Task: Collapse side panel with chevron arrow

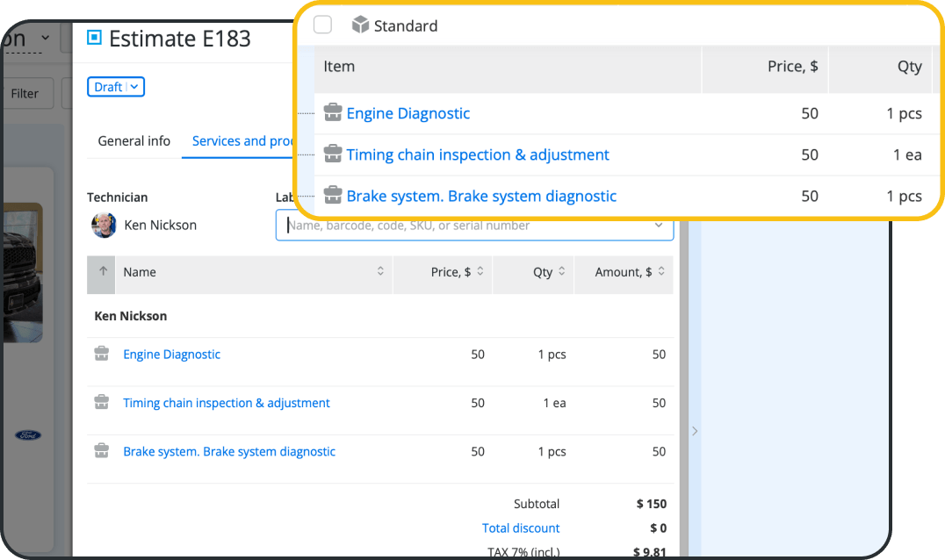Action: (x=695, y=431)
